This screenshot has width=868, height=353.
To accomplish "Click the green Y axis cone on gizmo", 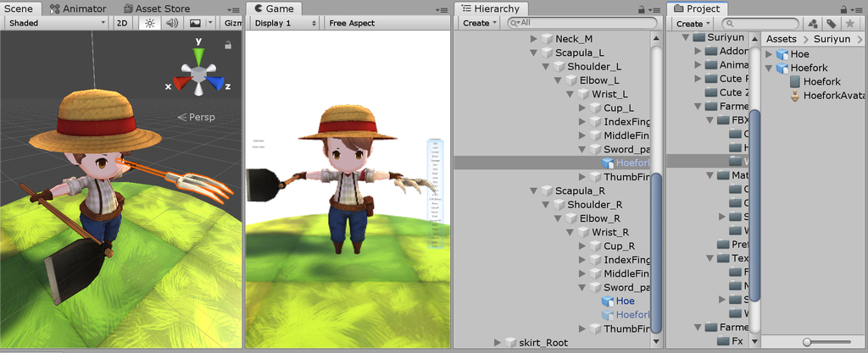I will point(198,55).
